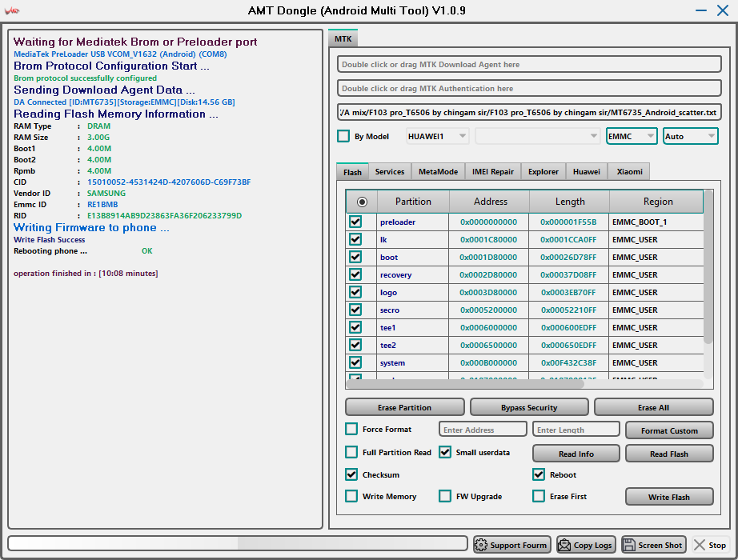Open the HUAWEI1 brand dropdown
This screenshot has width=738, height=560.
437,136
